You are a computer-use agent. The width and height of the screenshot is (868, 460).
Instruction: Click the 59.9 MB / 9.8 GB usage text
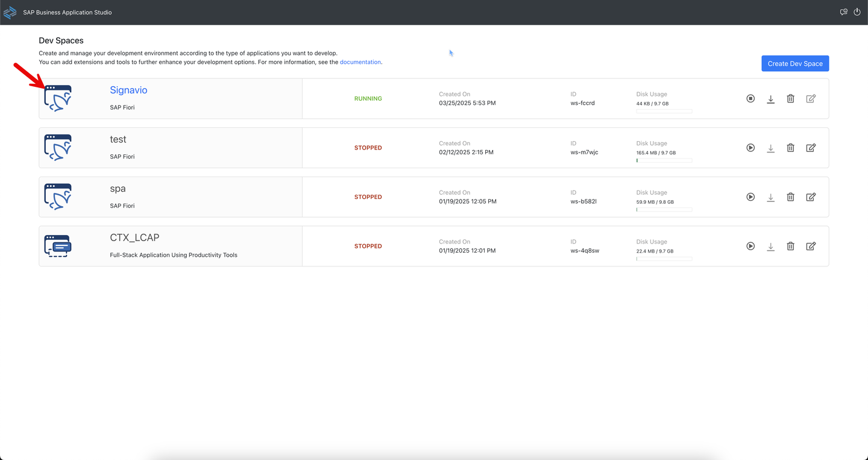point(655,202)
